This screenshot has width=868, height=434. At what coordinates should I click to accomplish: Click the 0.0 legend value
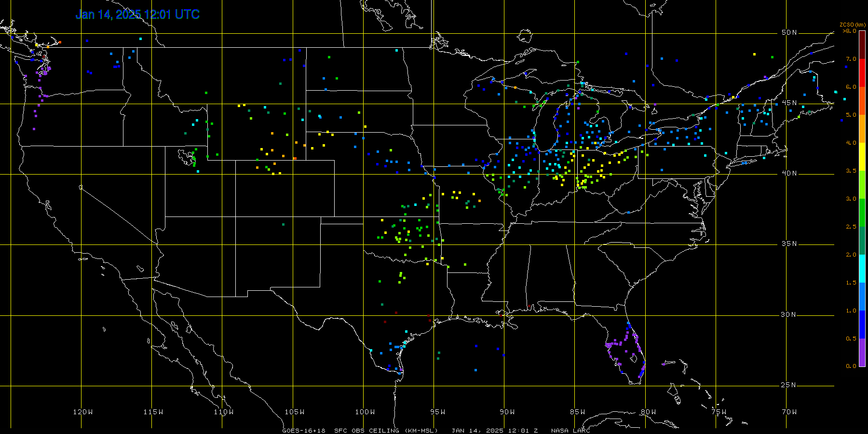point(851,366)
